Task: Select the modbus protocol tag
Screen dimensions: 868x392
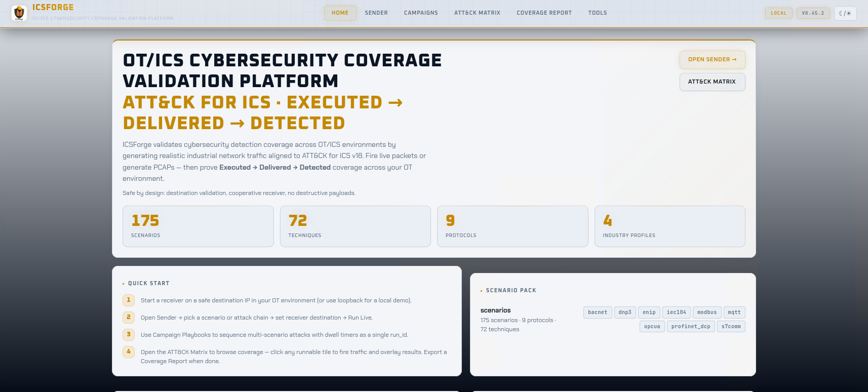Action: click(706, 312)
